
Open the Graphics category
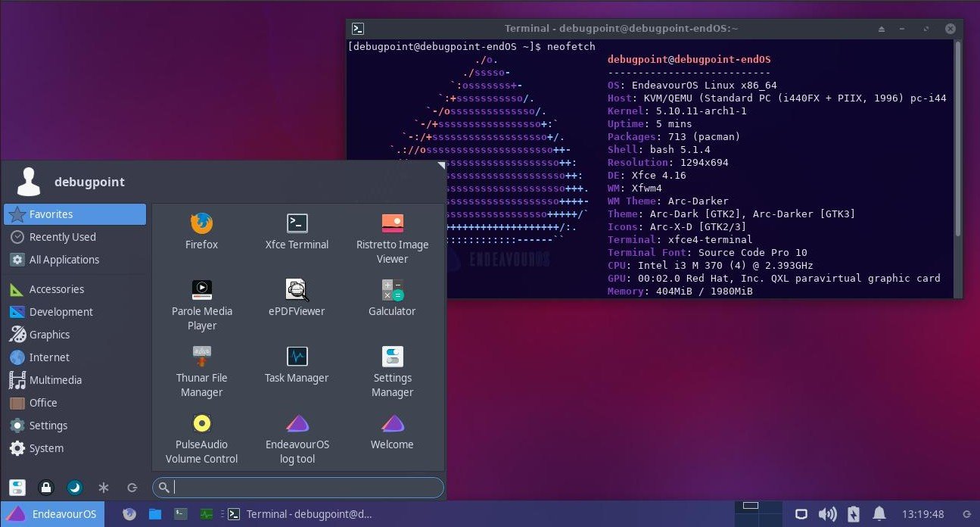75,335
